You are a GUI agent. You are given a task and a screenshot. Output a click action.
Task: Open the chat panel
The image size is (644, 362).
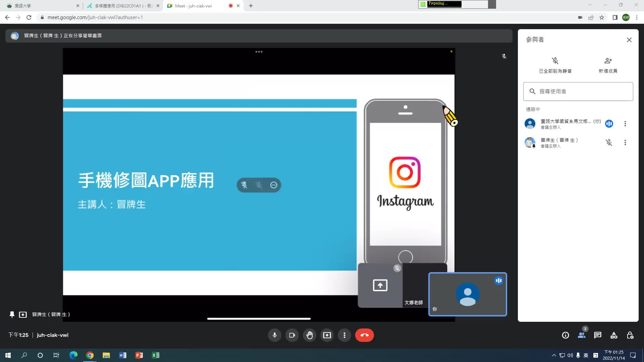(x=597, y=335)
